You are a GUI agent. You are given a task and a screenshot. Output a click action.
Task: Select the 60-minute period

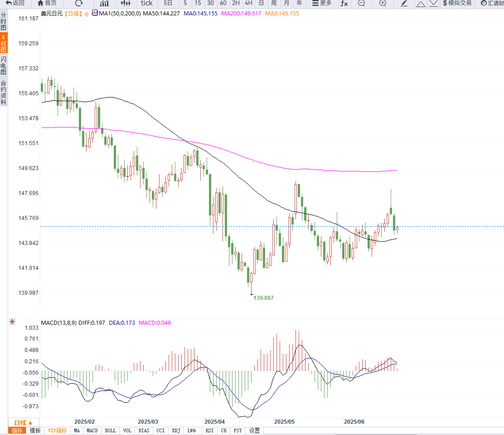point(223,3)
